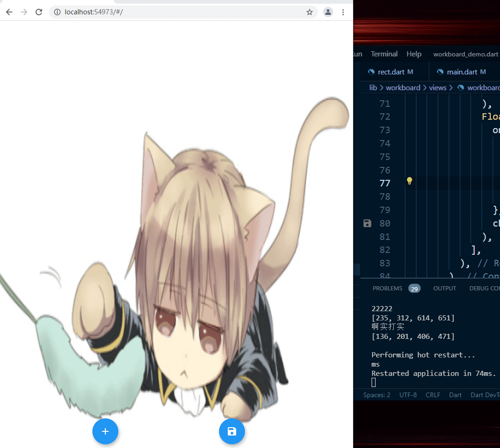Click the workboard folder breadcrumb
The height and width of the screenshot is (448, 500).
[x=403, y=88]
